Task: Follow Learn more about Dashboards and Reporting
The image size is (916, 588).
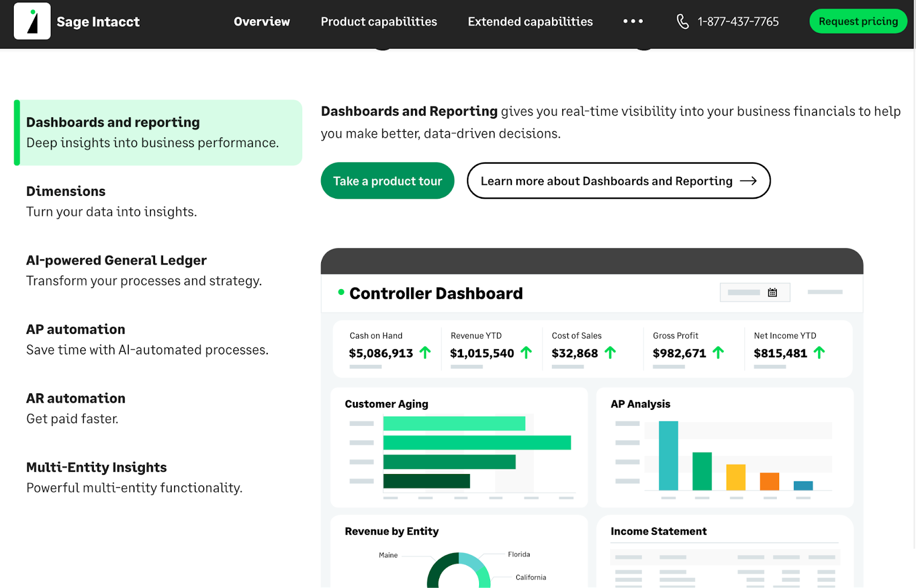Action: 618,181
